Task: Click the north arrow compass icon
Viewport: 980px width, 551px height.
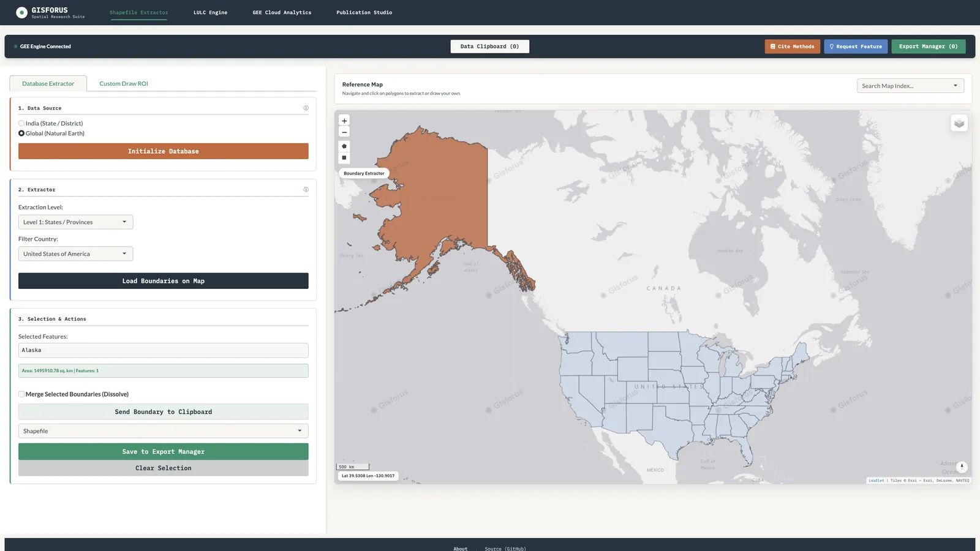Action: (x=962, y=467)
